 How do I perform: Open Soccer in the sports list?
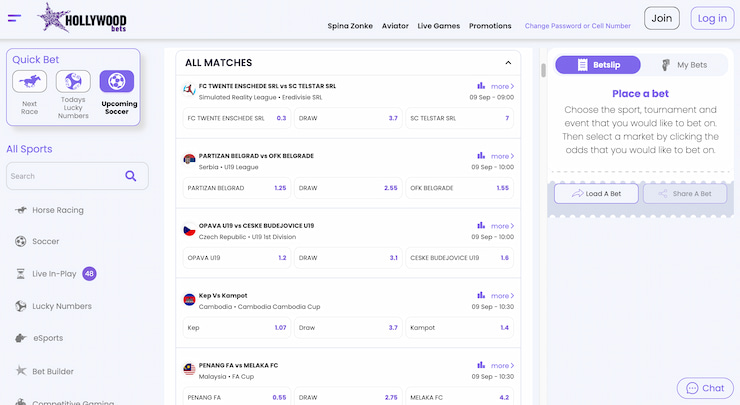[45, 241]
